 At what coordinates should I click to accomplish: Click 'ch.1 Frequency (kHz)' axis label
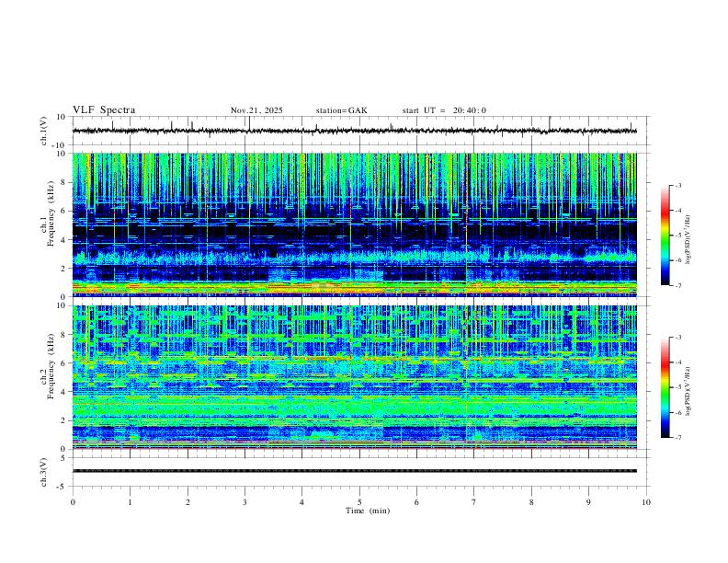(48, 212)
